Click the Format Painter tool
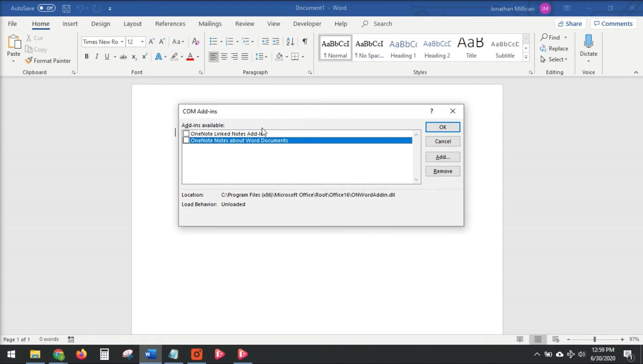Screen dimensions: 643x364 pyautogui.click(x=48, y=61)
